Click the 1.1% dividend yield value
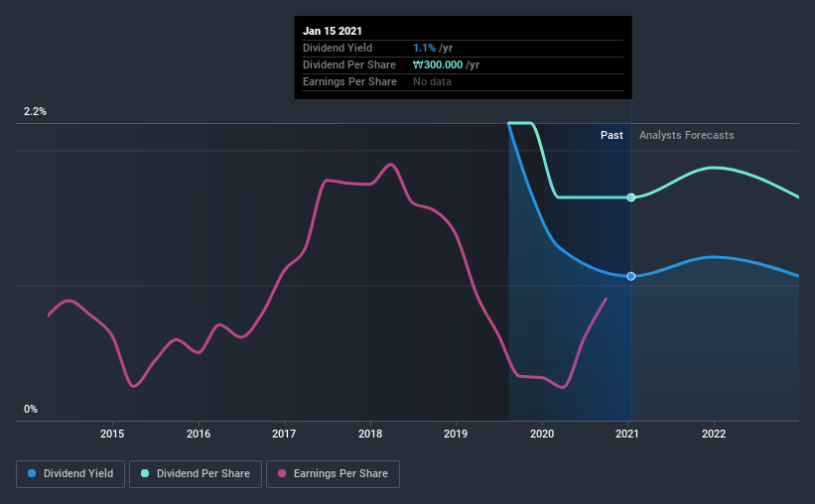 pyautogui.click(x=424, y=48)
